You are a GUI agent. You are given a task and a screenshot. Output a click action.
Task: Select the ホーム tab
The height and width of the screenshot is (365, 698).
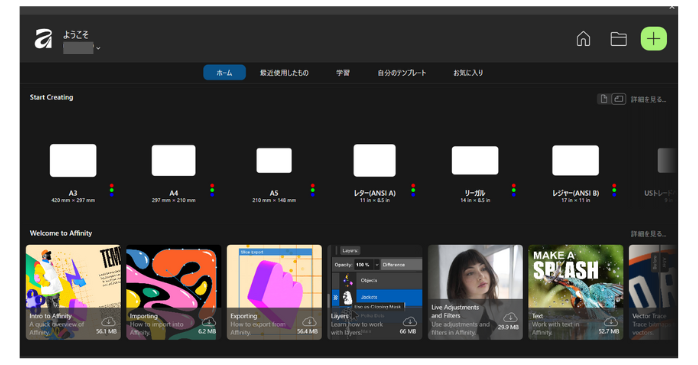coord(224,73)
